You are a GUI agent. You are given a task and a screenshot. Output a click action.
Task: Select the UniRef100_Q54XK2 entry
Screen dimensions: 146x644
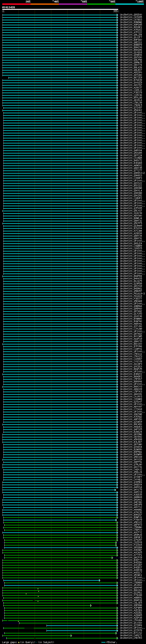131,110
